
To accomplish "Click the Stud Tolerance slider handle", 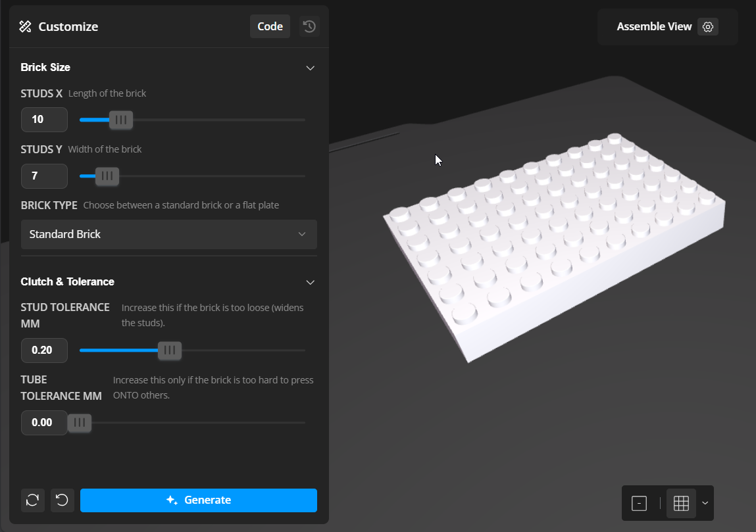I will (170, 351).
